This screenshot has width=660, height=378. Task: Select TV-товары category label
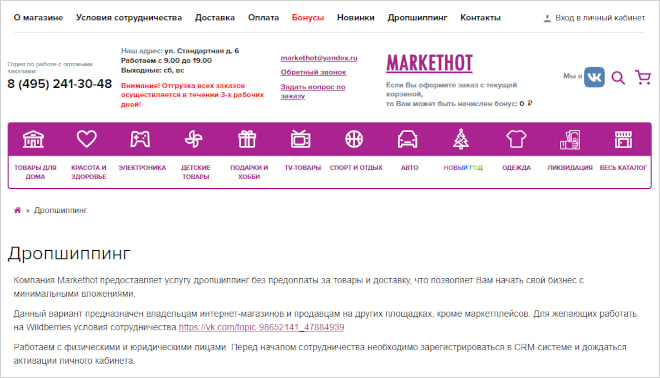(x=303, y=168)
